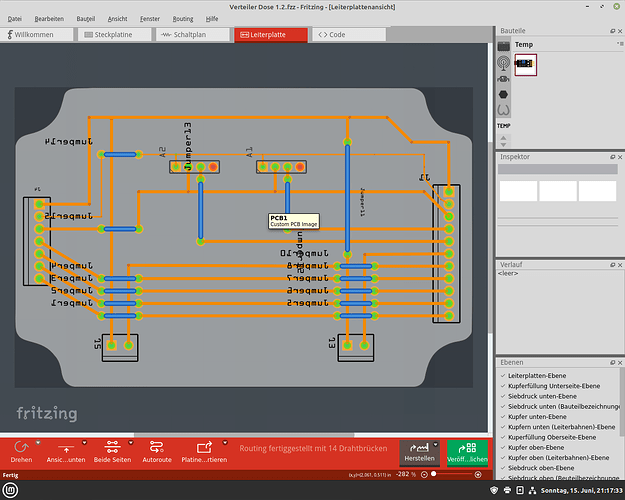Open the Temp bin options menu

620,44
